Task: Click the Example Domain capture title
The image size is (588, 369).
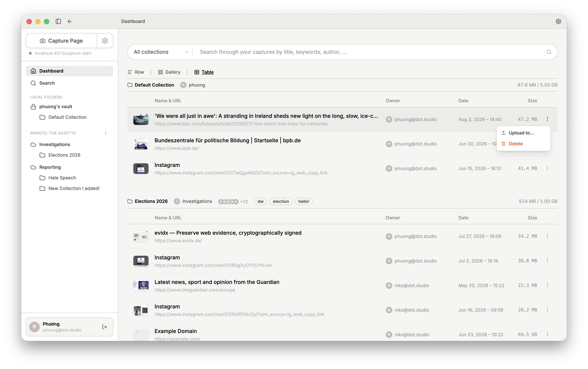Action: [x=176, y=331]
